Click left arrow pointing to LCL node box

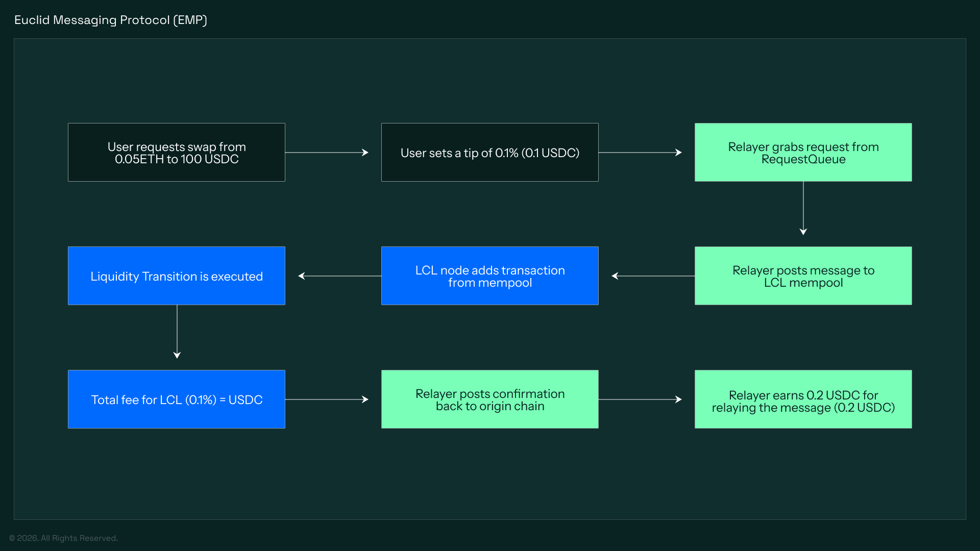tap(653, 276)
